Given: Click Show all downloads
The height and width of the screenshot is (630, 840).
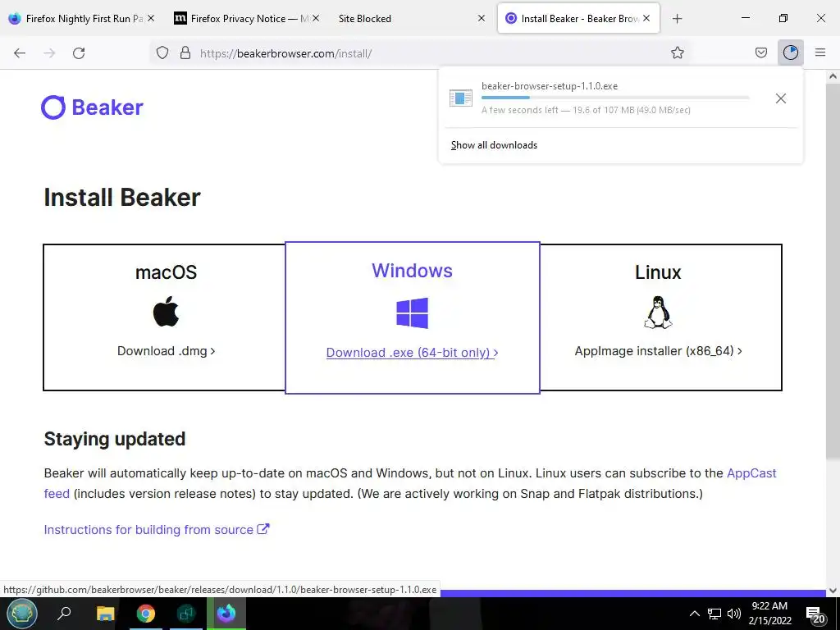Looking at the screenshot, I should (x=494, y=145).
